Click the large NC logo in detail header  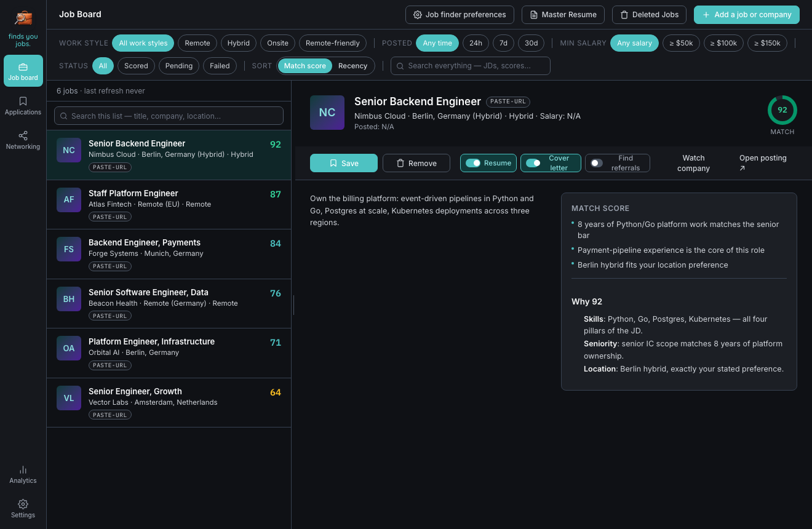pyautogui.click(x=327, y=113)
